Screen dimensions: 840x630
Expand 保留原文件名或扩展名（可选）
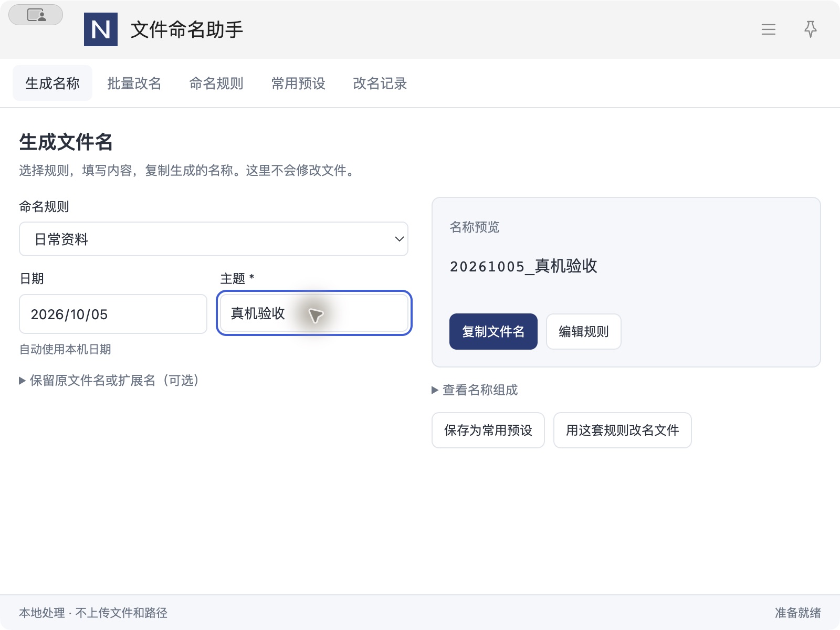(x=109, y=380)
